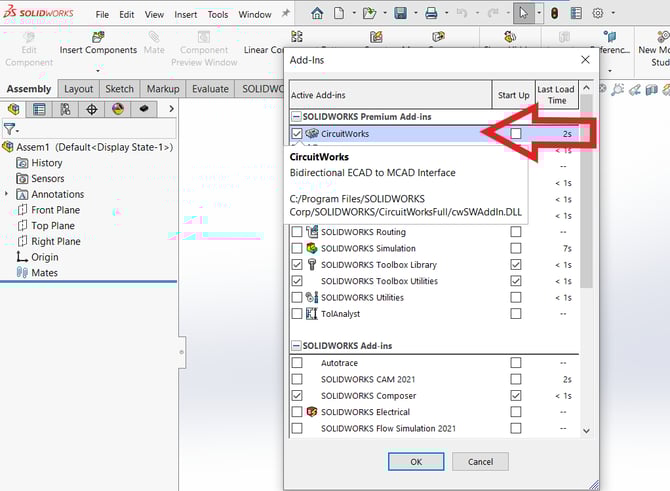
Task: Enable SOLIDWORKS Simulation active checkbox
Action: (297, 248)
